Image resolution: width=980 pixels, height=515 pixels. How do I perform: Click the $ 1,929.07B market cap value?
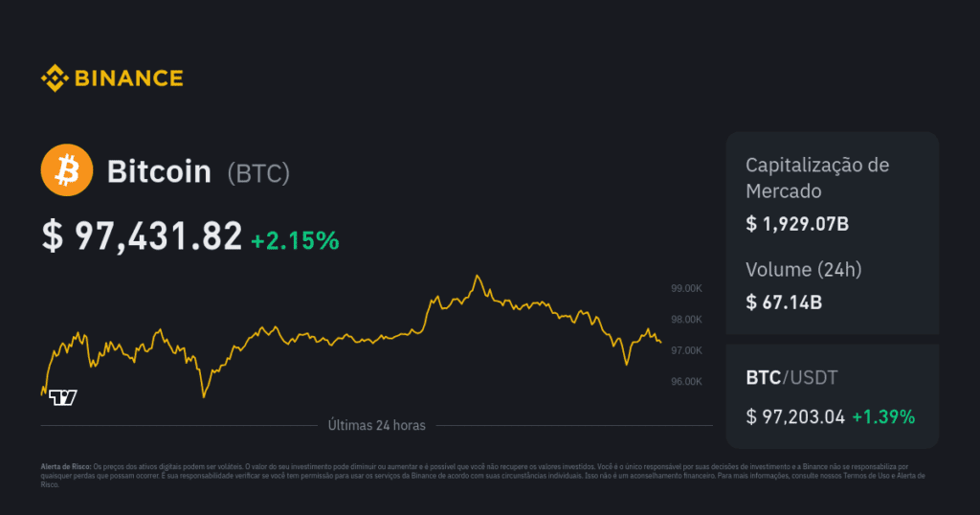797,225
